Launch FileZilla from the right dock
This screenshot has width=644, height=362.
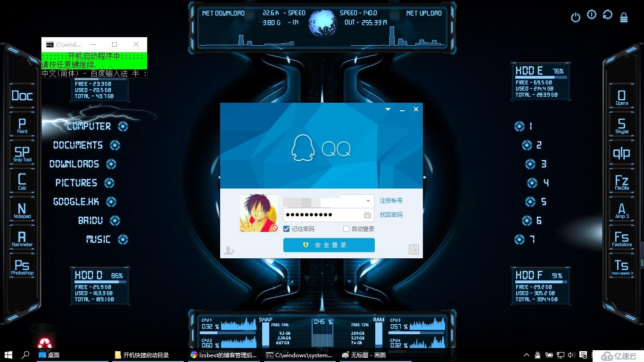tap(621, 182)
